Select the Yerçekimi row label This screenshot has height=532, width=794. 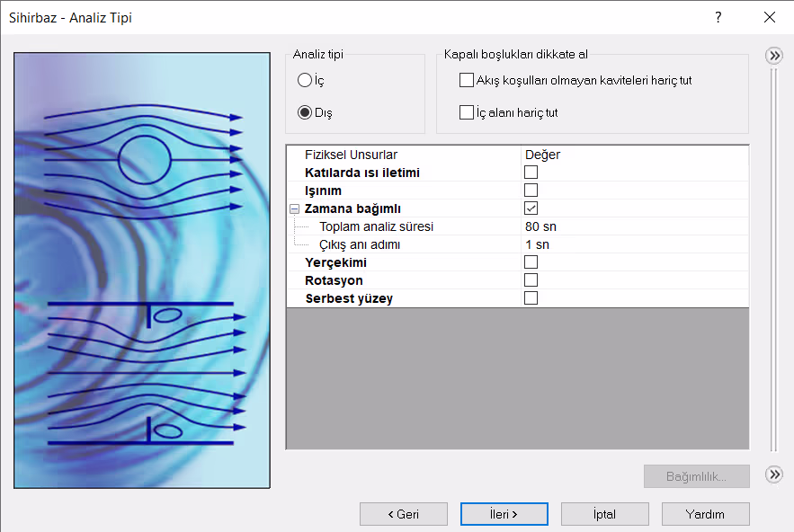coord(335,262)
